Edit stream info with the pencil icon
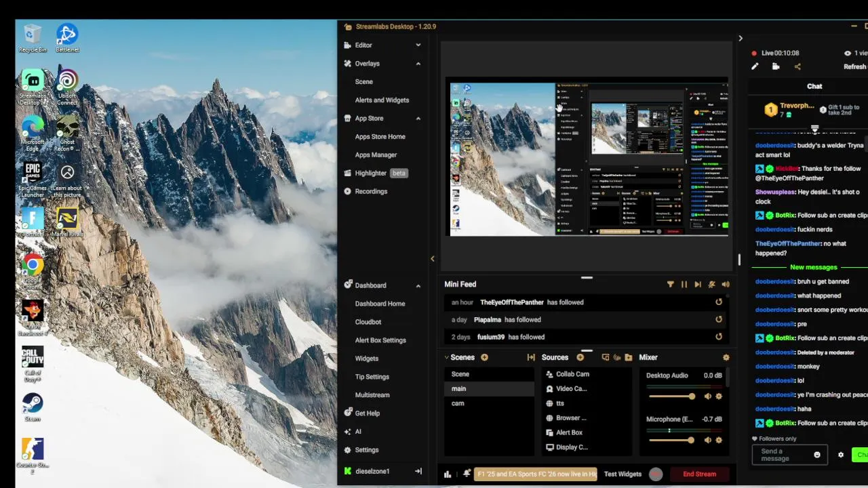Viewport: 868px width, 488px height. click(x=755, y=66)
